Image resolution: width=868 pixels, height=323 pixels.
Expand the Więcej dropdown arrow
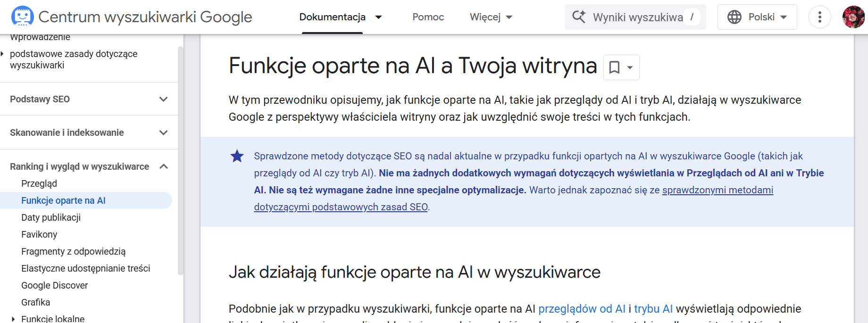coord(509,17)
